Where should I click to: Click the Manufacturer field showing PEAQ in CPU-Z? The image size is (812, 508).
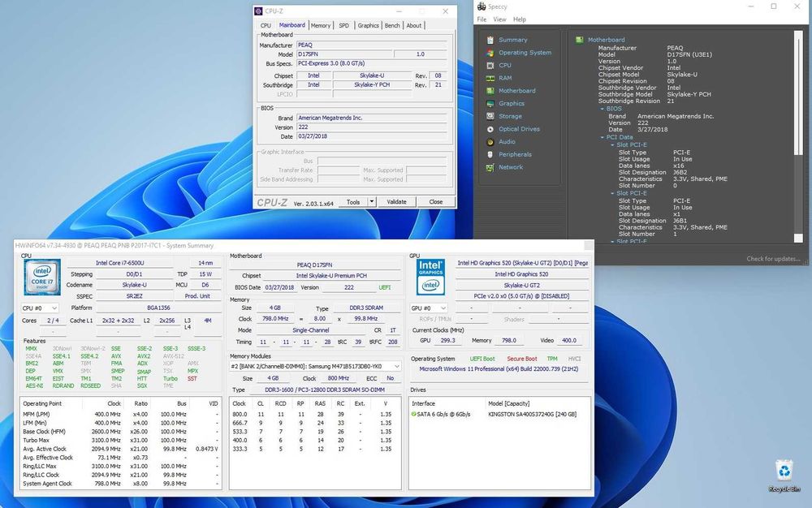[x=371, y=45]
